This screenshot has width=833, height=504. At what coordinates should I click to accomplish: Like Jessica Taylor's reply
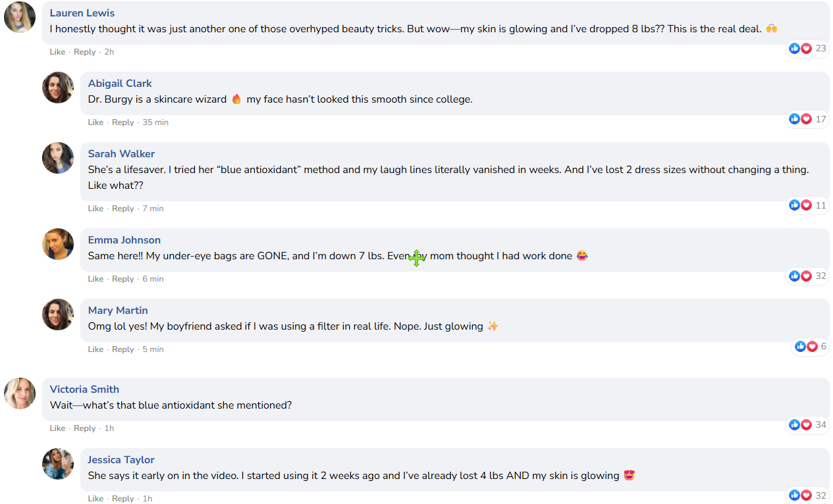[x=95, y=499]
